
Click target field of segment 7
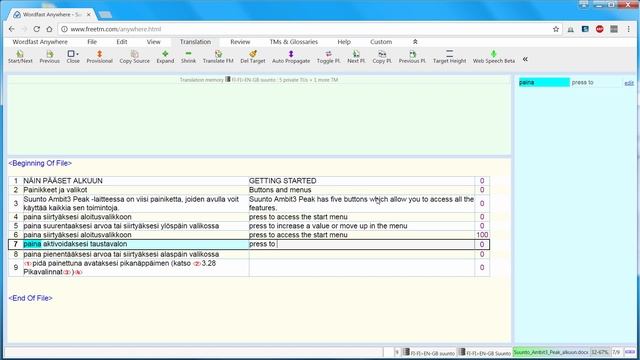click(362, 244)
